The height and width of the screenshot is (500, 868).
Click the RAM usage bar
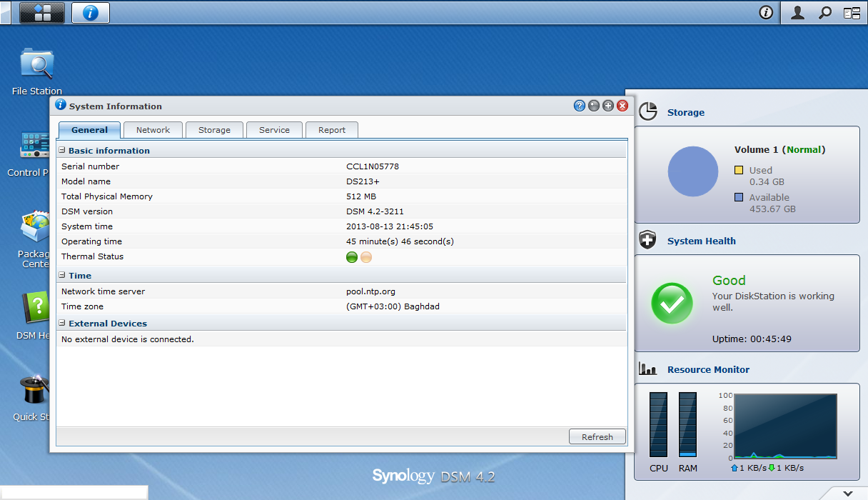click(687, 425)
